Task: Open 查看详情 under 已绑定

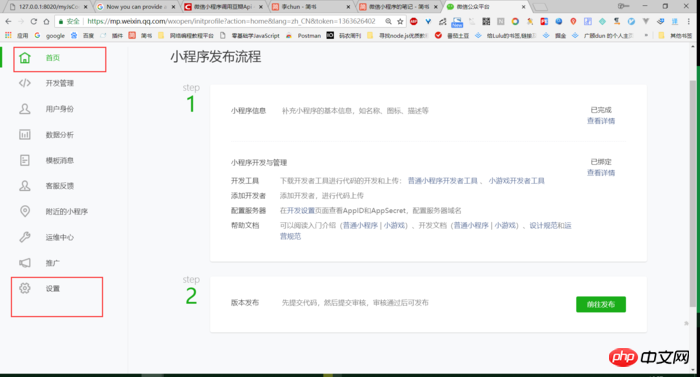Action: [x=601, y=172]
